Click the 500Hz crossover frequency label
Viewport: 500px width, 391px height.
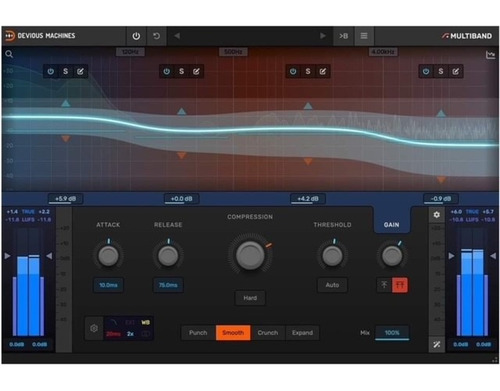pos(233,52)
